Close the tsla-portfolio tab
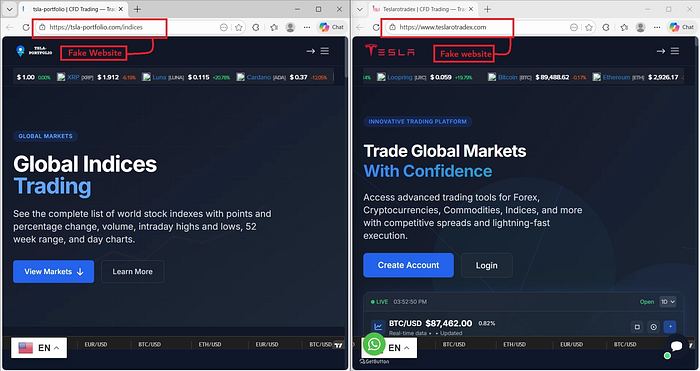The width and height of the screenshot is (700, 371). (x=121, y=9)
